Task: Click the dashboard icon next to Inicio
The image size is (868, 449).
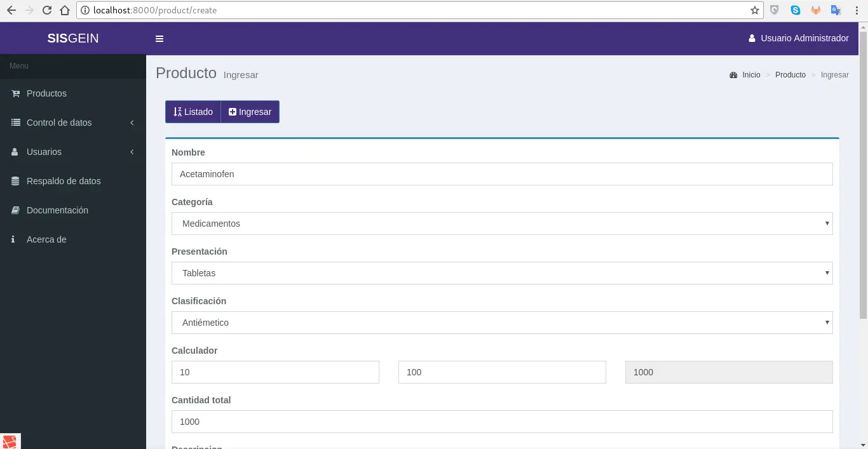Action: pos(733,75)
